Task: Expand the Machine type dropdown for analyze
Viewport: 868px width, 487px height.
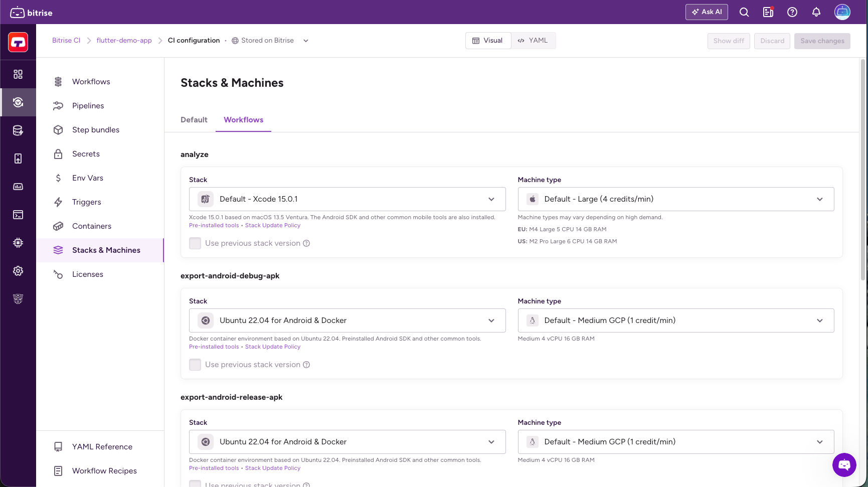Action: click(676, 199)
